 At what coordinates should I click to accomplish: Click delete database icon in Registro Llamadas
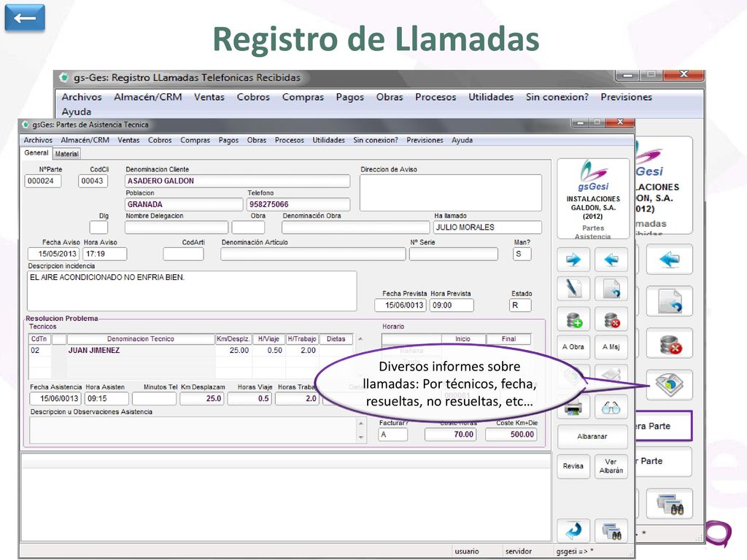670,343
